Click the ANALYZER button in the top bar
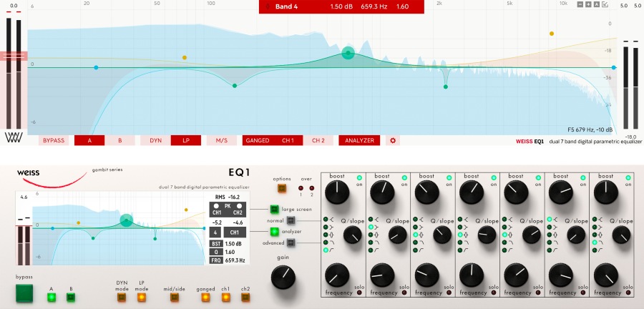This screenshot has width=644, height=309. (359, 140)
